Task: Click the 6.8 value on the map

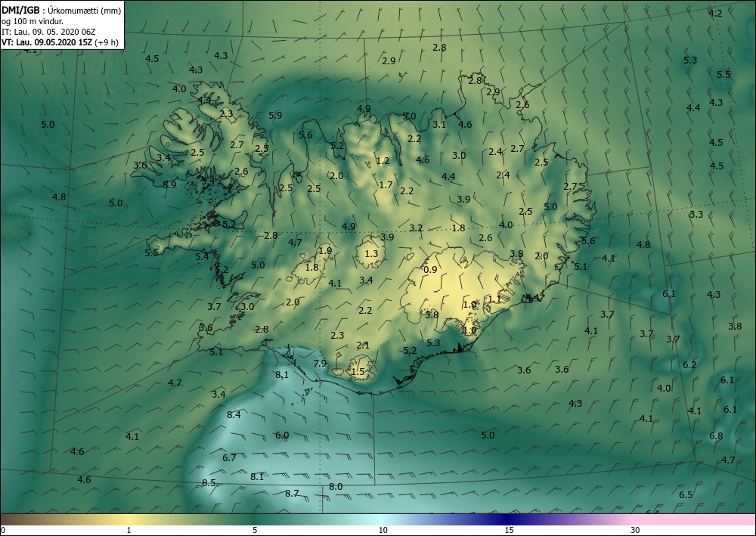Action: tap(716, 436)
